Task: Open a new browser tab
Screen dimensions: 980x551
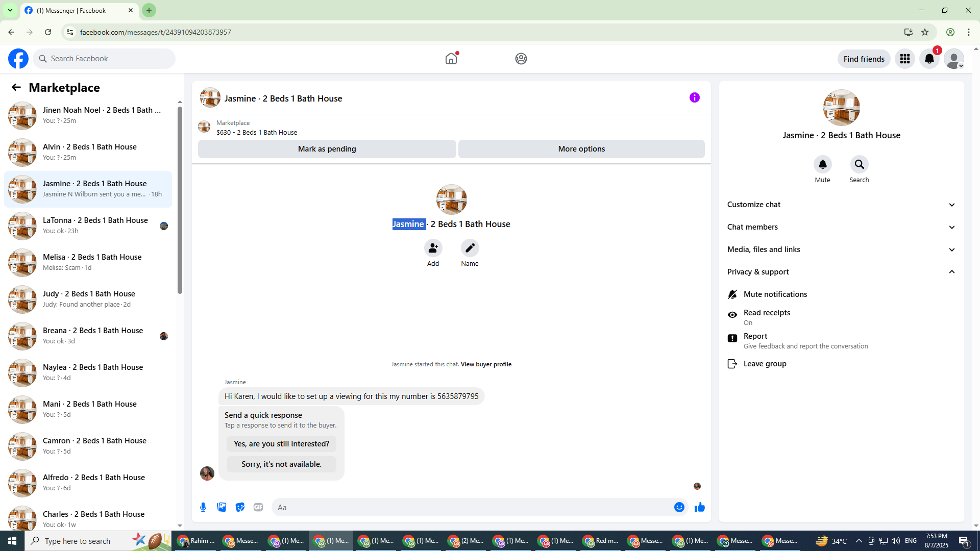Action: click(149, 10)
